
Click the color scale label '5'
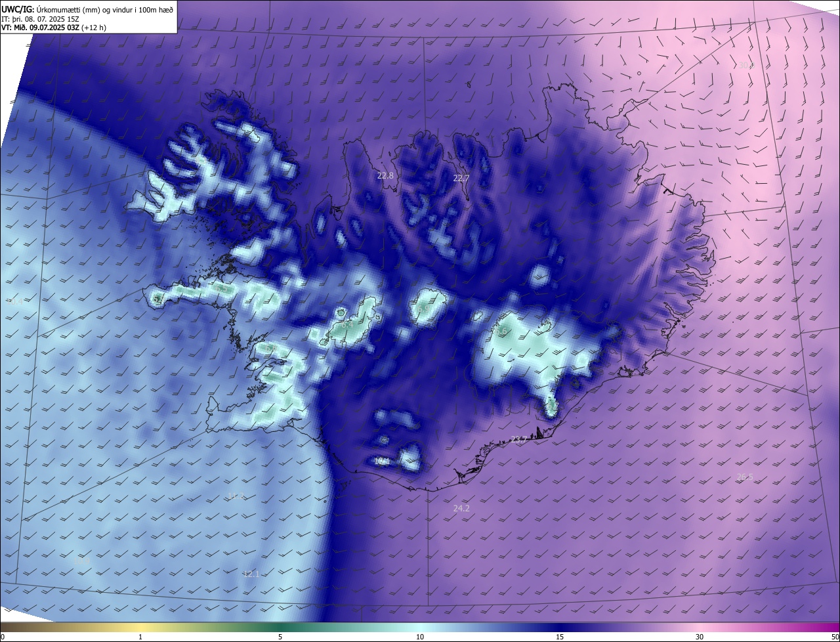(x=280, y=637)
